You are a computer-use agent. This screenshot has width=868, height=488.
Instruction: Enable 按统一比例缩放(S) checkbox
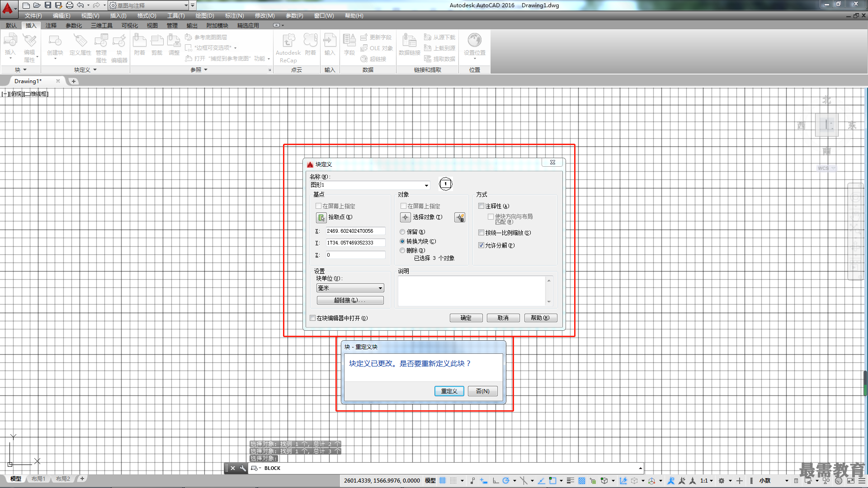pos(481,233)
